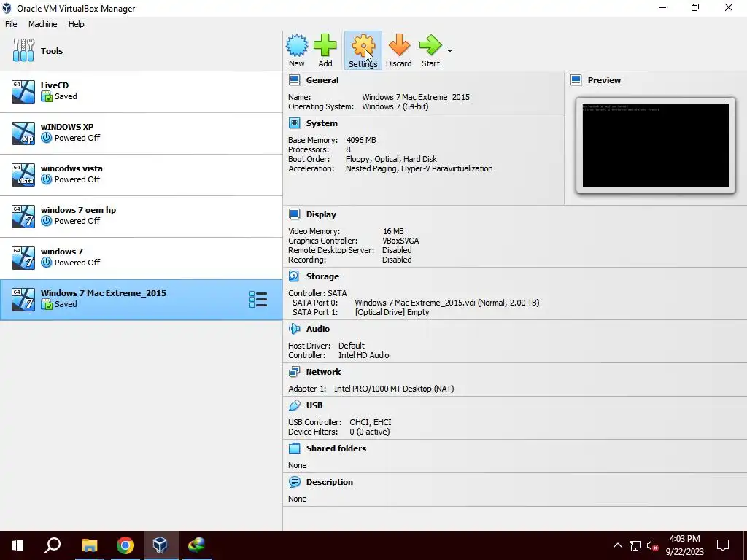This screenshot has width=747, height=560.
Task: Open File Explorer from the taskbar
Action: 89,545
